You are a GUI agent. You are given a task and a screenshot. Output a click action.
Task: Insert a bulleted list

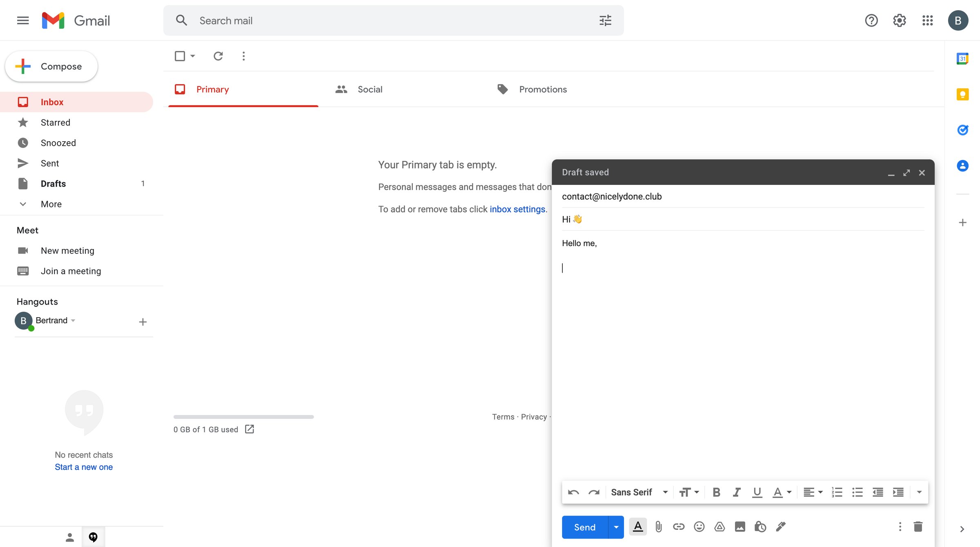click(857, 492)
